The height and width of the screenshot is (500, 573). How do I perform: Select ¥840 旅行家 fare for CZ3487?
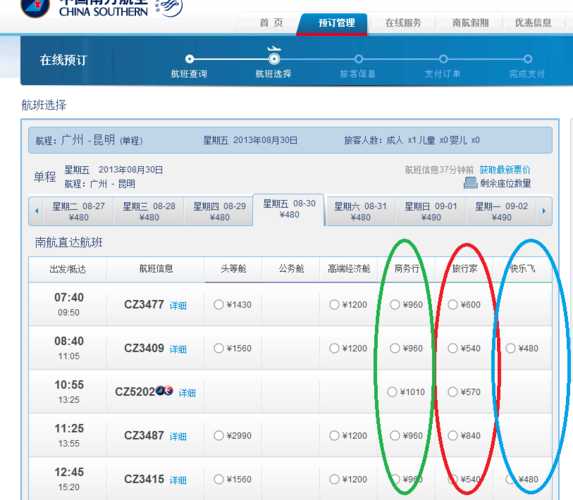tap(452, 435)
